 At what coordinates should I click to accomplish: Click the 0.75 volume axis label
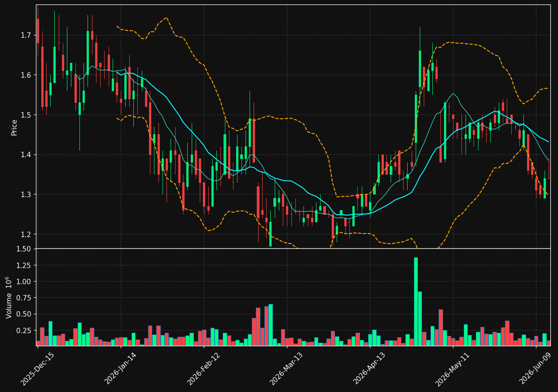pyautogui.click(x=25, y=298)
